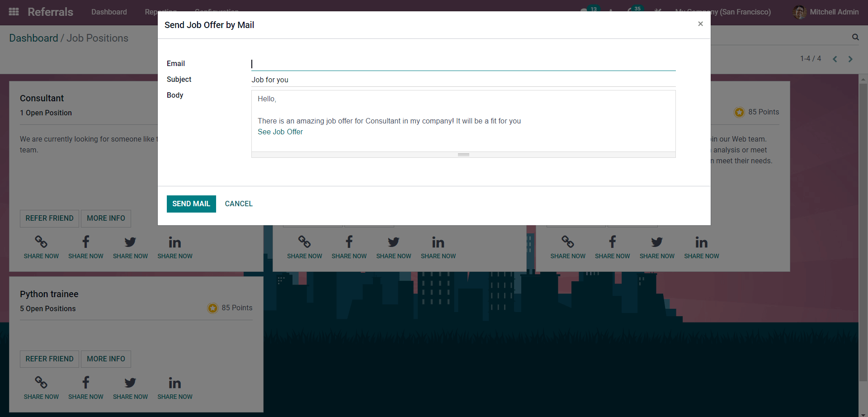
Task: Click inside the Body text editor
Action: (463, 121)
